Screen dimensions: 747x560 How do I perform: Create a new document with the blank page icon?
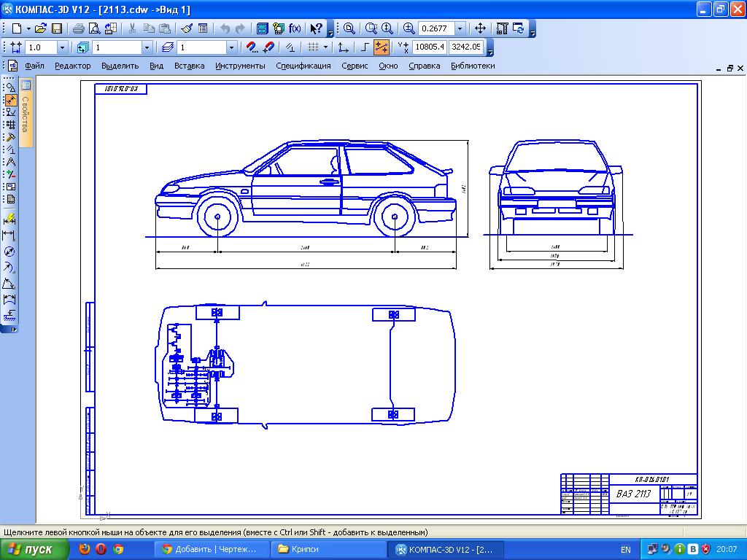[x=17, y=28]
